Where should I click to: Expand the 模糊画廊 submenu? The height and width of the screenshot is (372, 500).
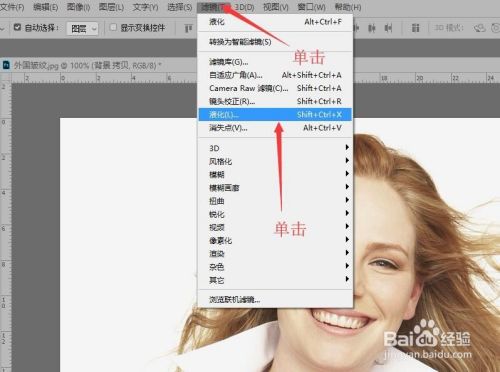275,188
